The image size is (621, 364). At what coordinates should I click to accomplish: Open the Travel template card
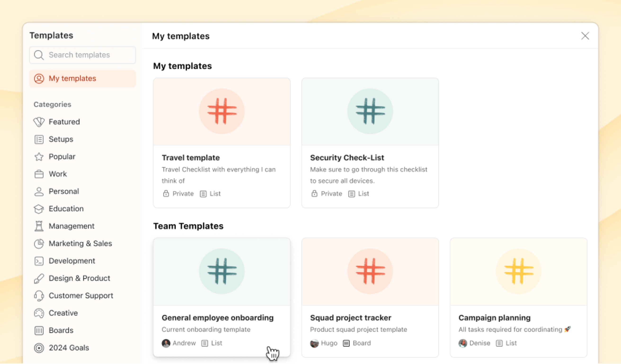(222, 142)
